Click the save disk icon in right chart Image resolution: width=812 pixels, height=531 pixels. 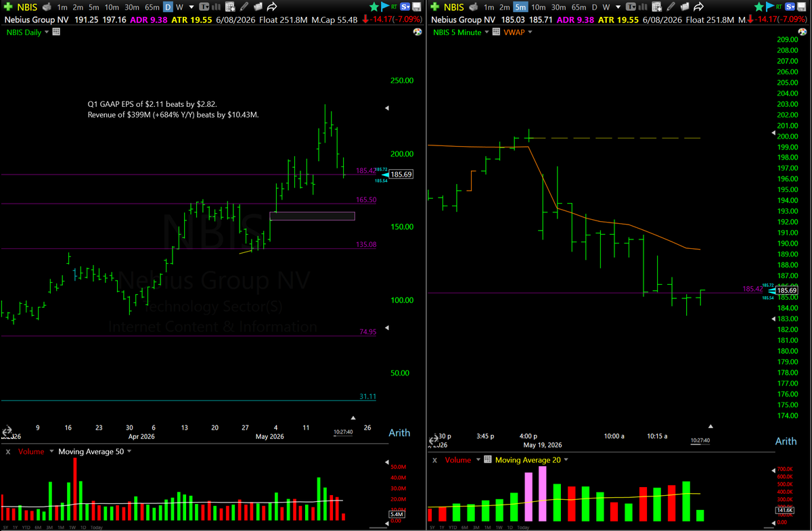[x=801, y=6]
